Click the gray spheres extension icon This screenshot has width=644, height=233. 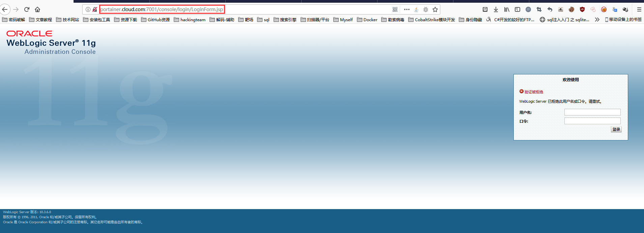(625, 9)
